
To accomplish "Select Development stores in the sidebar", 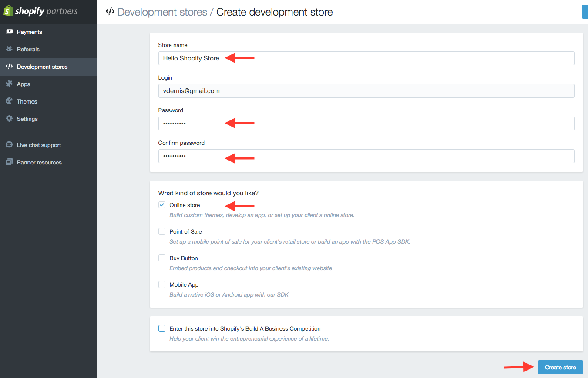I will 48,67.
